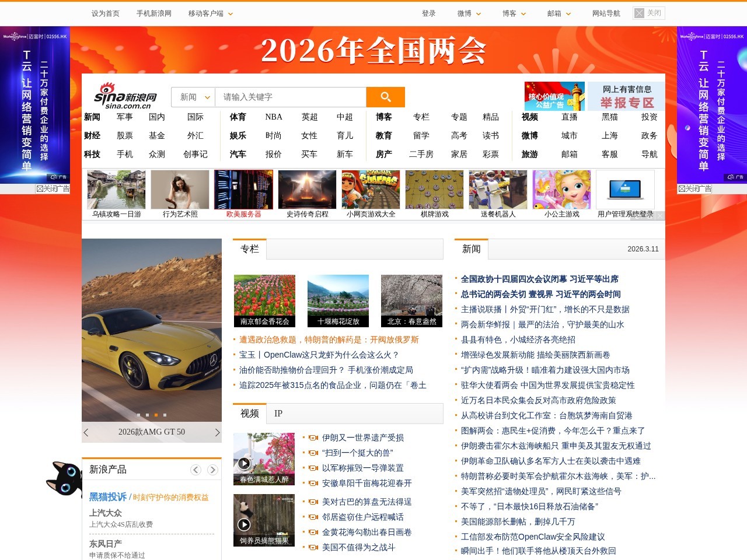This screenshot has height=560, width=747.
Task: Show the next car slide with right arrow
Action: pos(217,432)
